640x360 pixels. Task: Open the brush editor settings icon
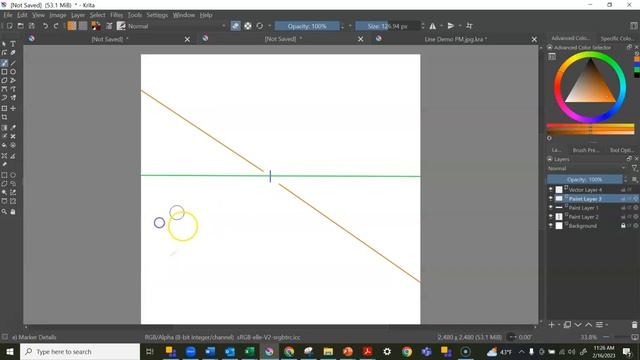point(109,26)
